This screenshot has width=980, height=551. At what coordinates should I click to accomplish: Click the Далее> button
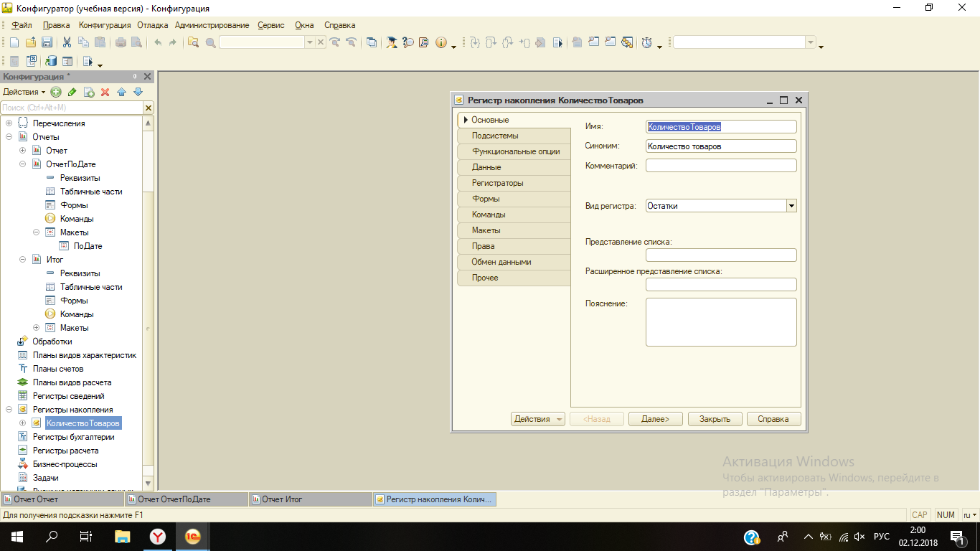pyautogui.click(x=655, y=419)
